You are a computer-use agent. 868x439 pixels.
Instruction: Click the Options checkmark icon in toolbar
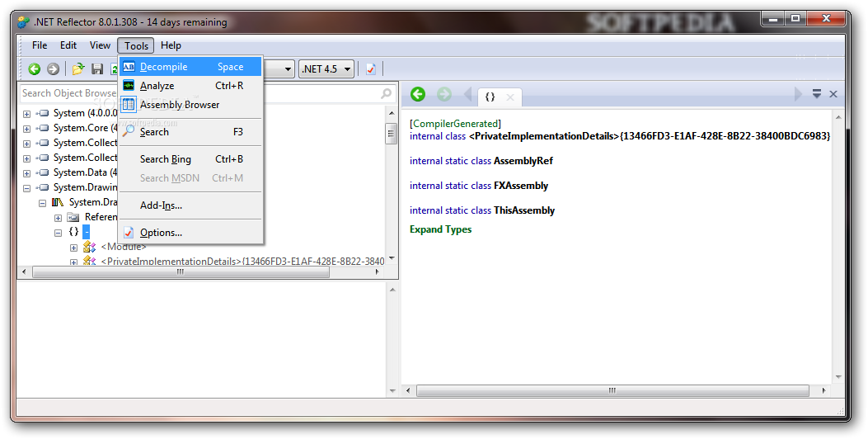click(x=371, y=68)
